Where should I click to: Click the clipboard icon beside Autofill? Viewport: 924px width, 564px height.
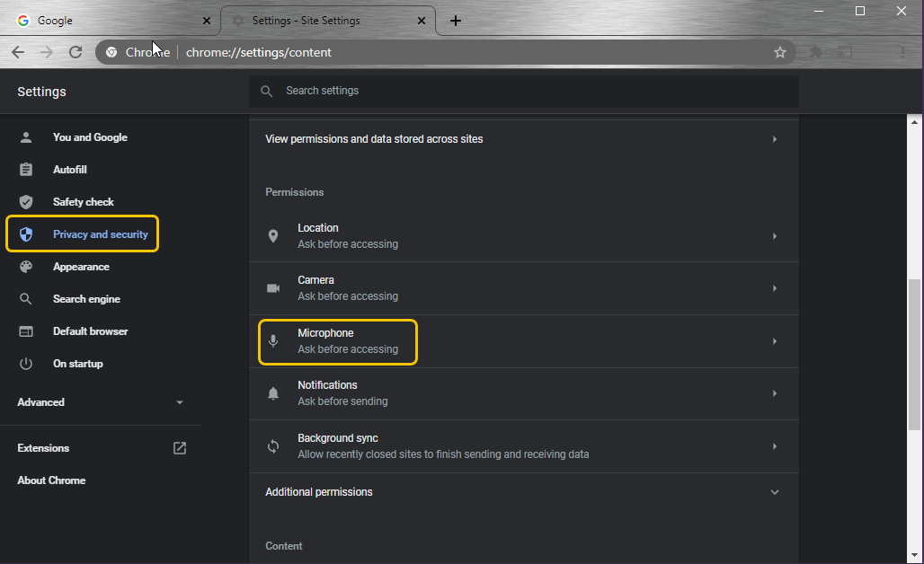tap(26, 170)
